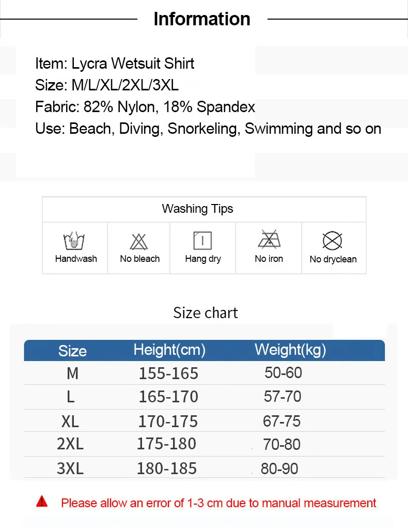Viewport: 408px width, 532px height.
Task: Select the Washing Tips header cell
Action: (204, 209)
